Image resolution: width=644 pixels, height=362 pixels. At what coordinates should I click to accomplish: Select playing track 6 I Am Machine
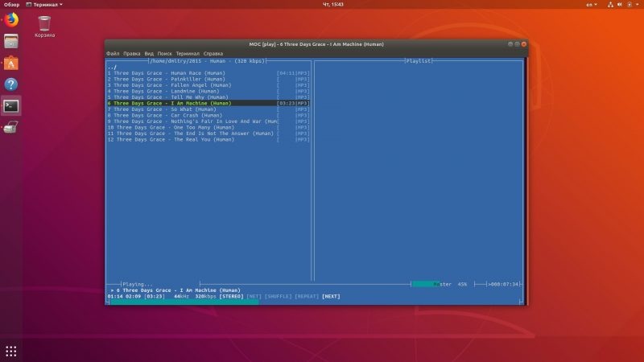pyautogui.click(x=208, y=103)
